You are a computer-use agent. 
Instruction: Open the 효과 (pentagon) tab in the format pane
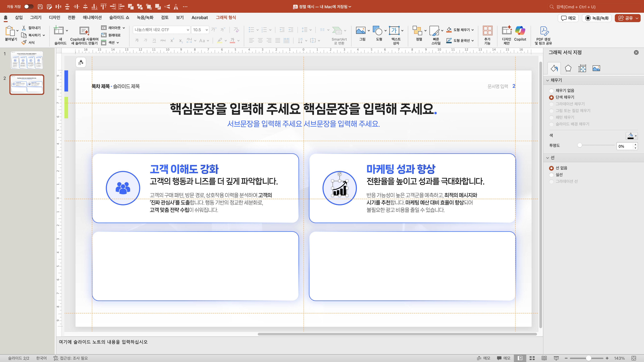(568, 68)
